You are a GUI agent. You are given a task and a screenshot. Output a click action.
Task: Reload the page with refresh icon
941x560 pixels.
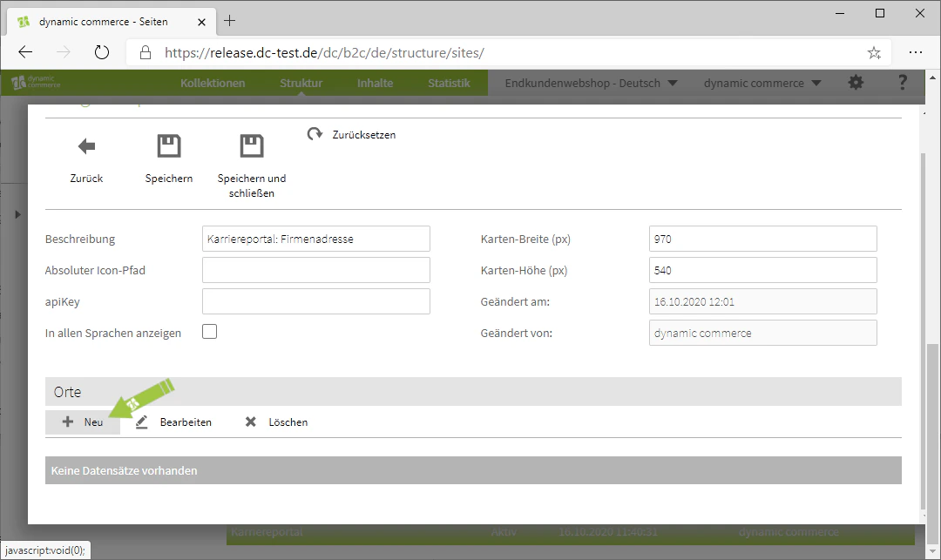point(102,52)
